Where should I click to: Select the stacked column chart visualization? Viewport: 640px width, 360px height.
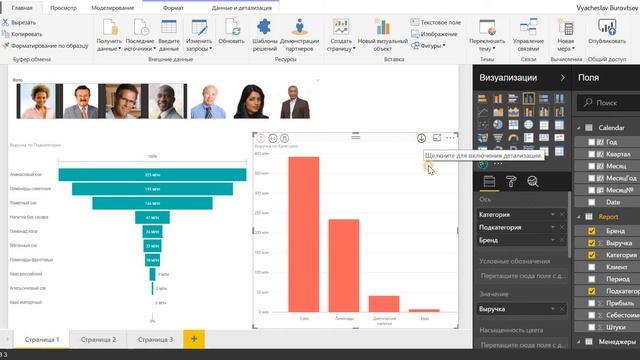(x=498, y=98)
